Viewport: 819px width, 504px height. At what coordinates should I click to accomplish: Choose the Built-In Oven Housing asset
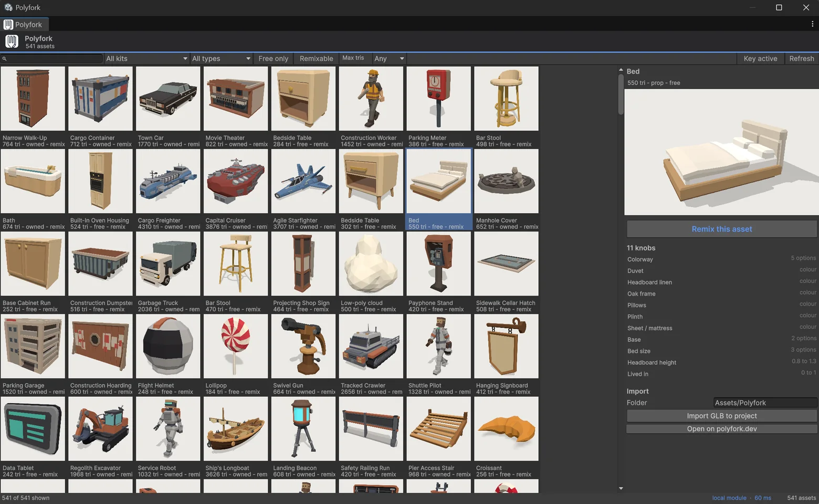coord(101,181)
